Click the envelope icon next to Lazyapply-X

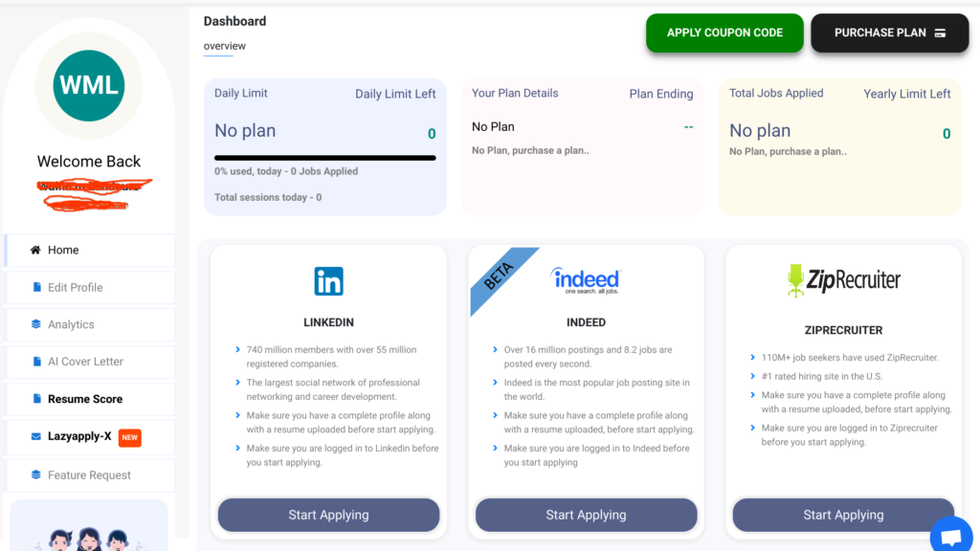35,436
